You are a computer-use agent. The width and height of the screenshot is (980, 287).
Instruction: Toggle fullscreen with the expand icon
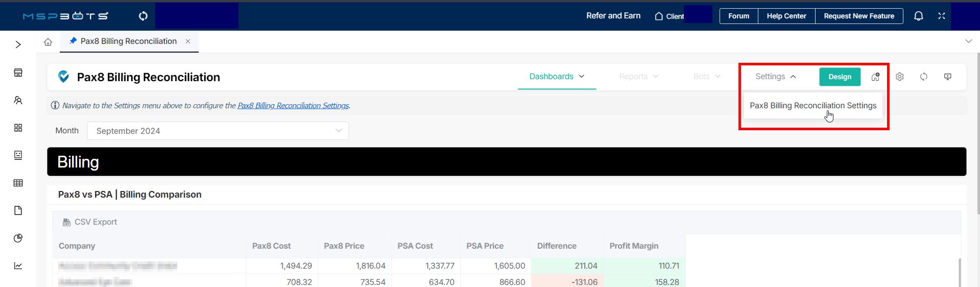(942, 16)
